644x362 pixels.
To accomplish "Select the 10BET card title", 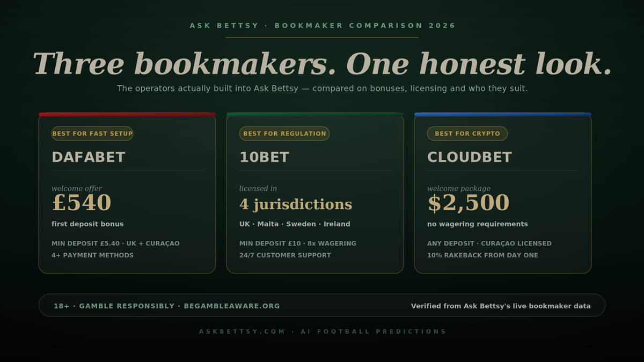I will [x=264, y=157].
